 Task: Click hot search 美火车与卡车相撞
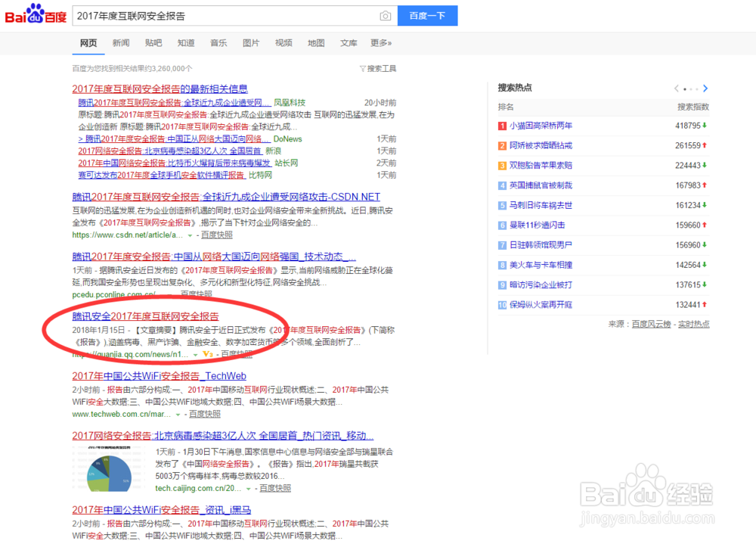click(541, 265)
